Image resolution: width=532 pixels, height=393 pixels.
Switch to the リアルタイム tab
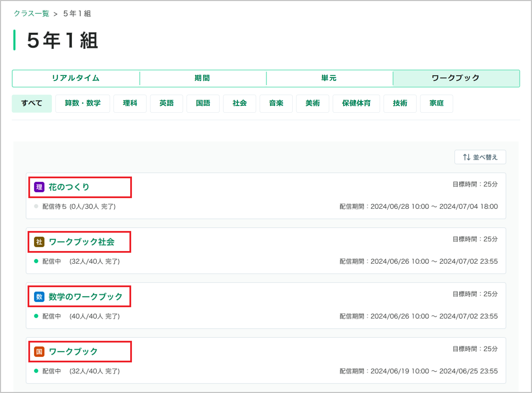click(76, 78)
